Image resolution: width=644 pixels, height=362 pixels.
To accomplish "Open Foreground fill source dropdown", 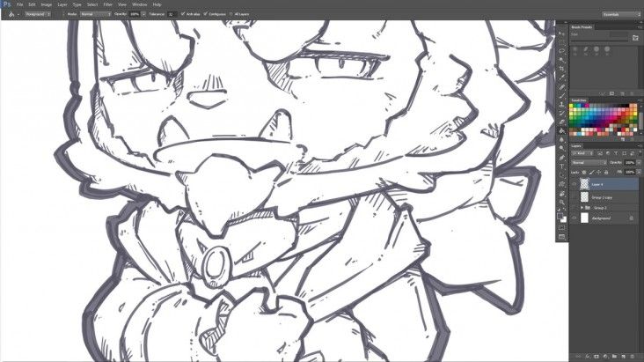I will (x=37, y=14).
